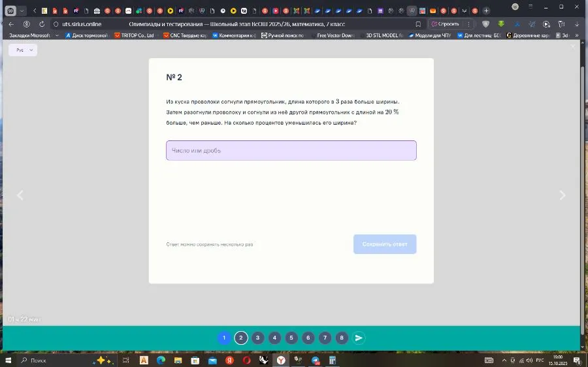Open the Yandex account icon beside the back arrow

(x=27, y=24)
